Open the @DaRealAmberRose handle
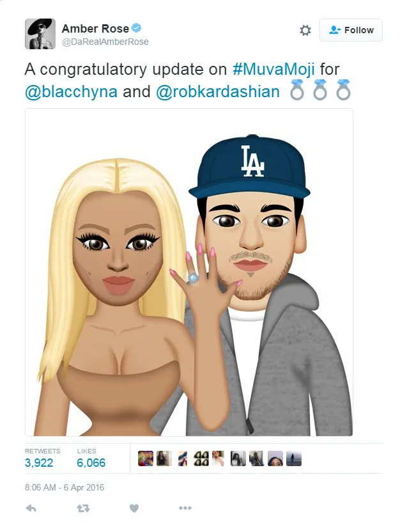Screen dimensions: 407x532 click(x=105, y=42)
